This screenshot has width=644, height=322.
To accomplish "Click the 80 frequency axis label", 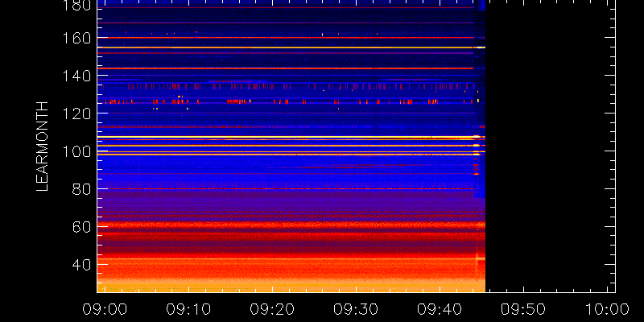I will 82,189.
